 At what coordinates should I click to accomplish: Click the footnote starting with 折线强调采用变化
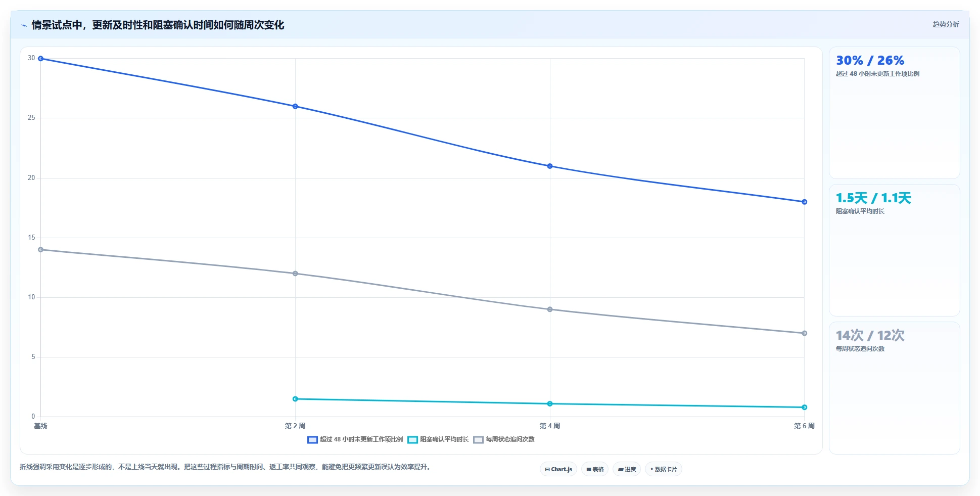pos(225,467)
